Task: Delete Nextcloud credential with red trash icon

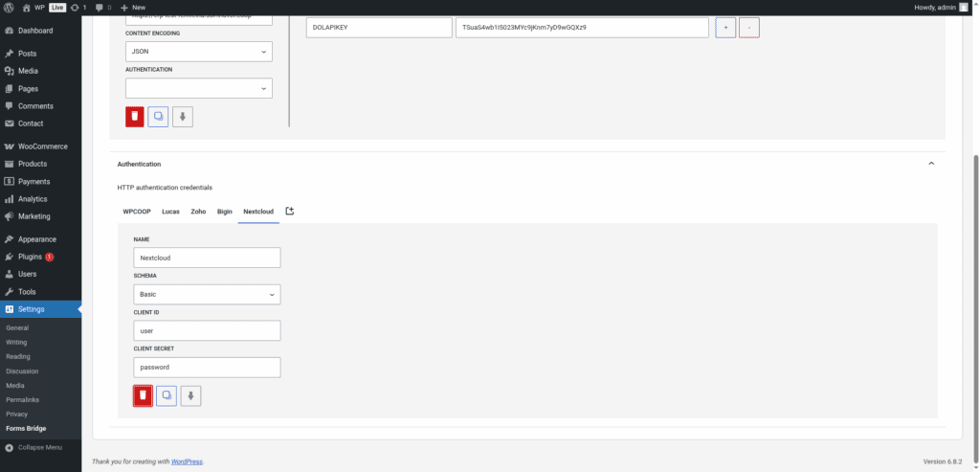Action: tap(144, 395)
